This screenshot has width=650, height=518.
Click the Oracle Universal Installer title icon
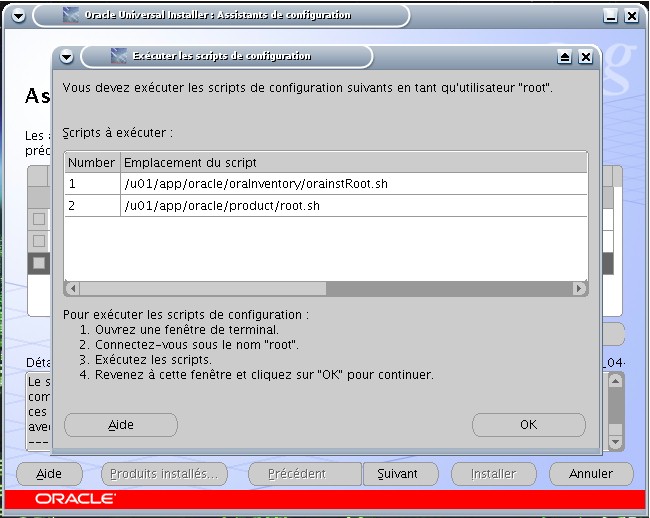(71, 15)
